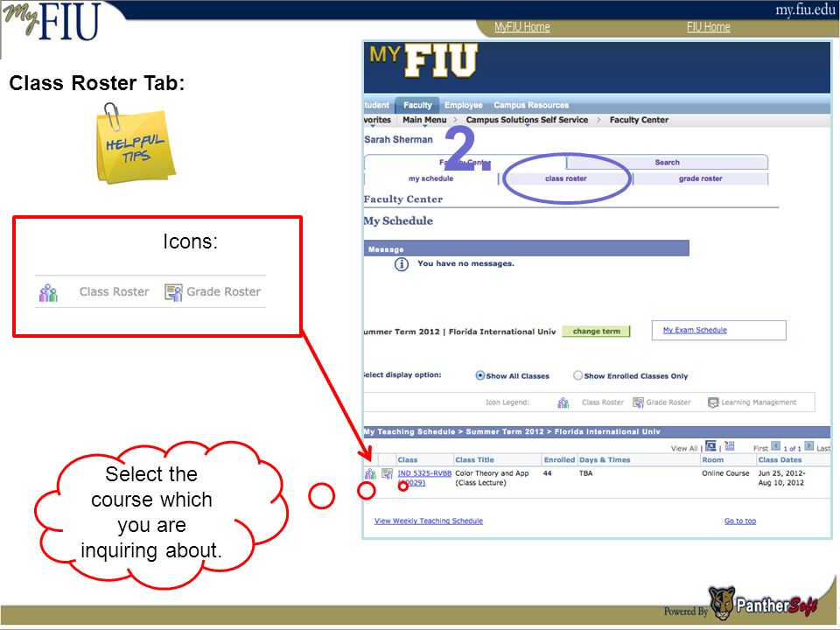Sort by Enrolled column header
This screenshot has width=840, height=630.
point(559,459)
